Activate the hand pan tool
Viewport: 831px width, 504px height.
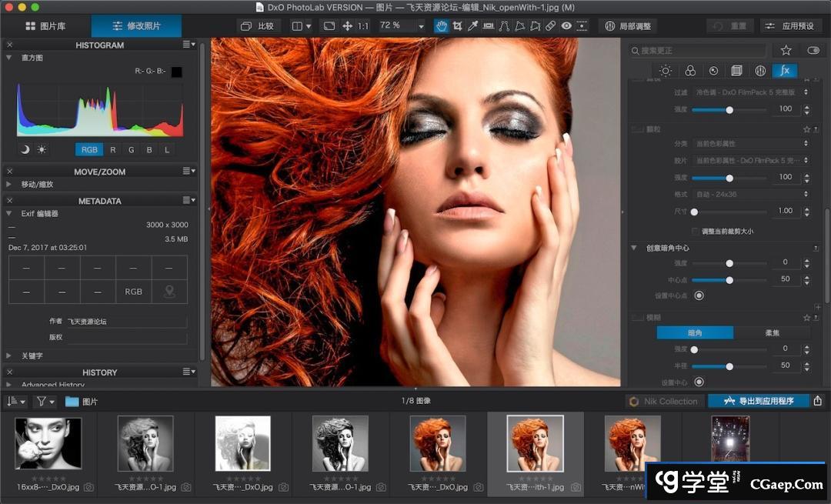pos(442,26)
